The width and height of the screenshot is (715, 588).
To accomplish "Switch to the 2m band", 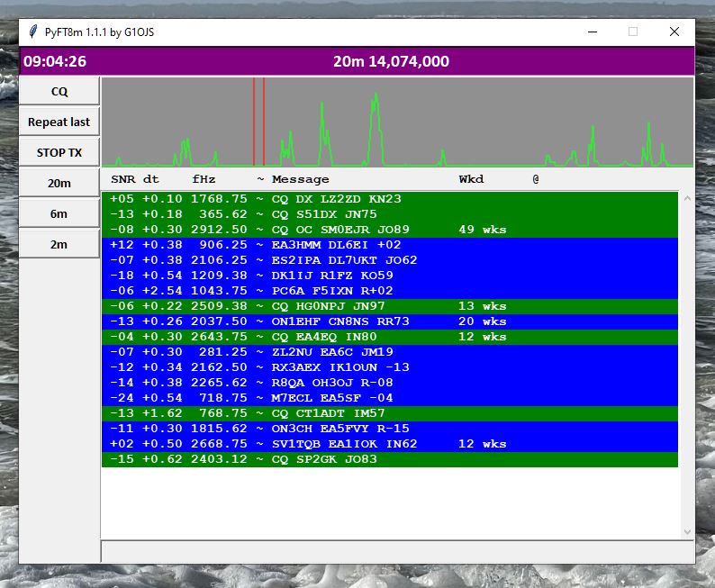I will pos(59,244).
